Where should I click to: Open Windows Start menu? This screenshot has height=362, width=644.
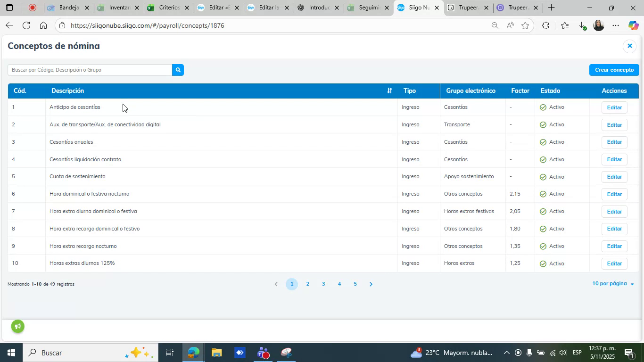coord(10,353)
